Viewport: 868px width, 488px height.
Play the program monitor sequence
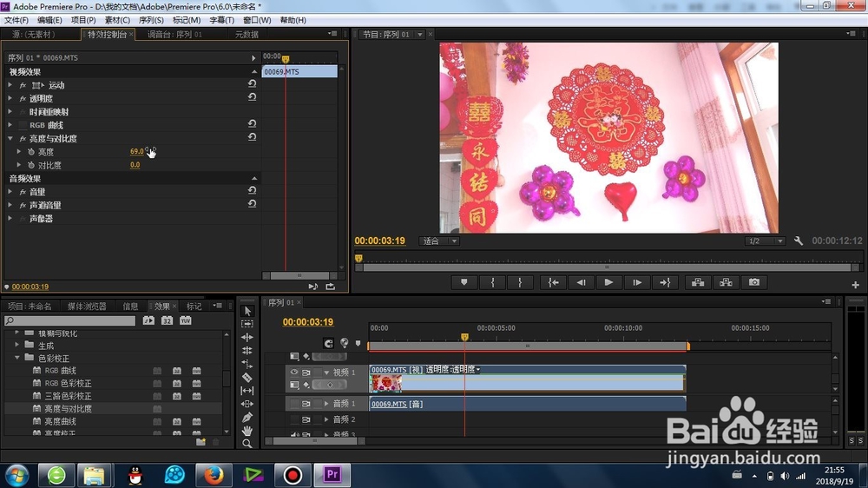608,282
